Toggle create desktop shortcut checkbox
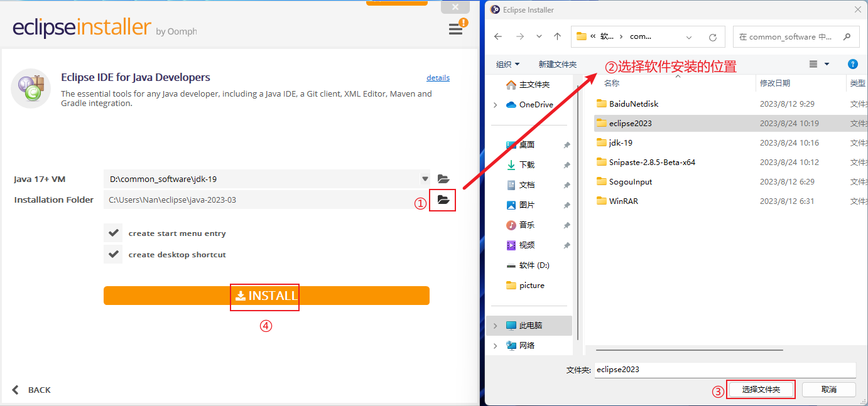 click(113, 254)
